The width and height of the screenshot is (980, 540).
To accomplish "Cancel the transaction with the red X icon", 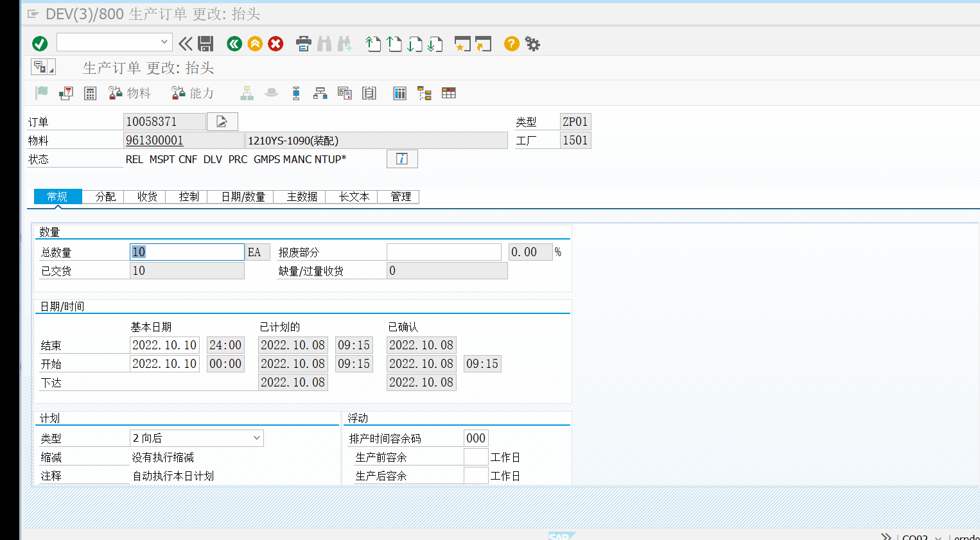I will point(276,44).
